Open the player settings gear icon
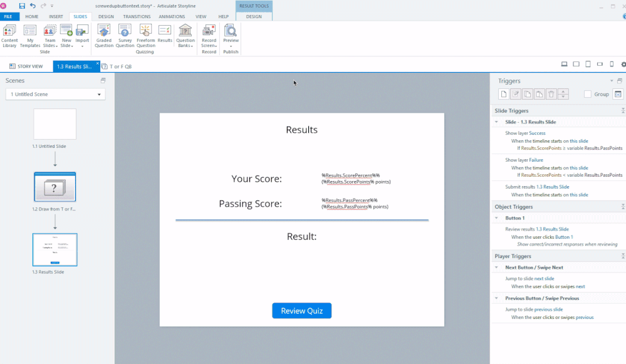626x364 pixels. (623, 64)
